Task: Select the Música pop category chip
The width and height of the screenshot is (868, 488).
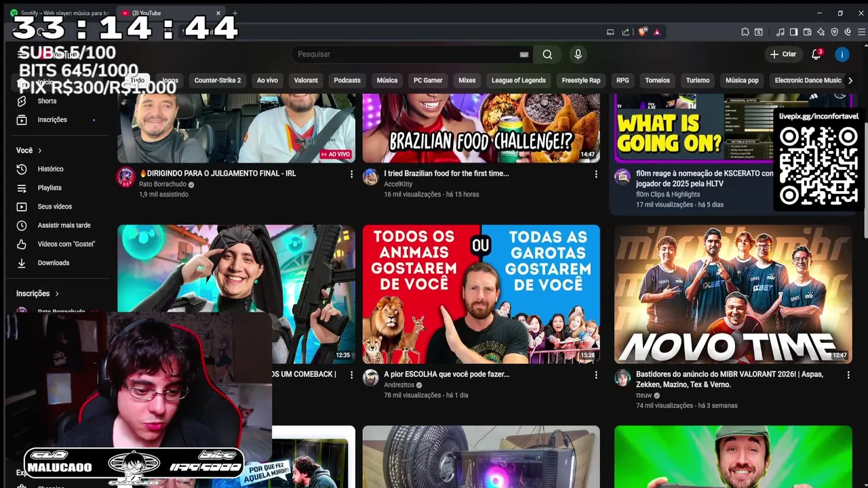Action: 742,80
